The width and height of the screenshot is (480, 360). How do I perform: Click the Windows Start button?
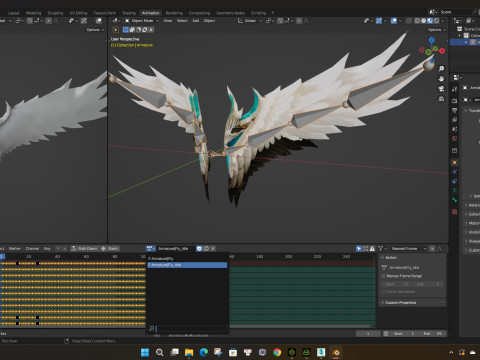click(145, 352)
